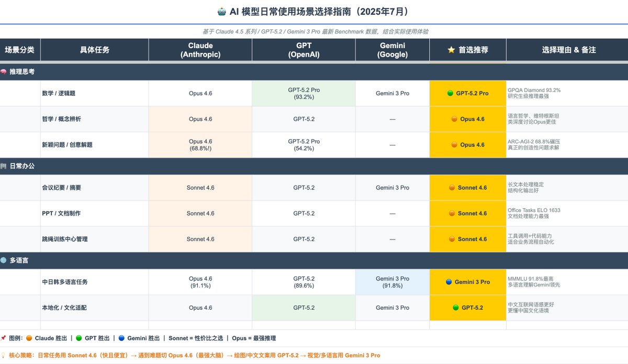Click the robot emoji in the title
628x364 pixels.
point(222,11)
